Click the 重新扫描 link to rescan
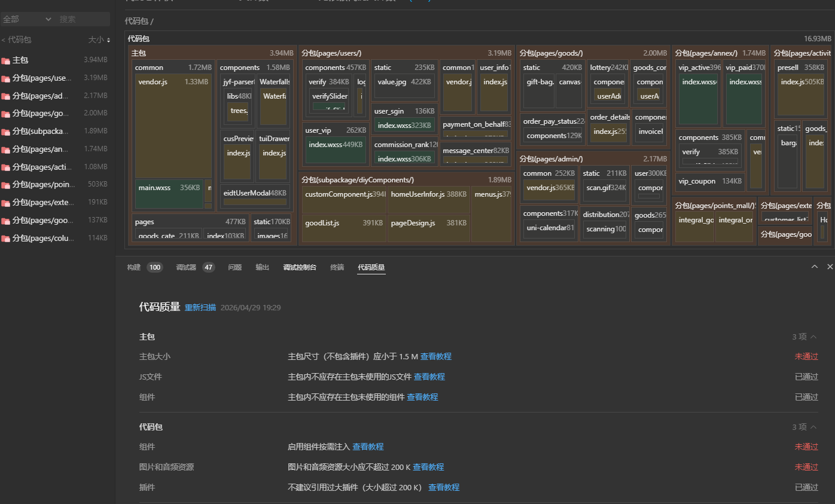 (200, 308)
